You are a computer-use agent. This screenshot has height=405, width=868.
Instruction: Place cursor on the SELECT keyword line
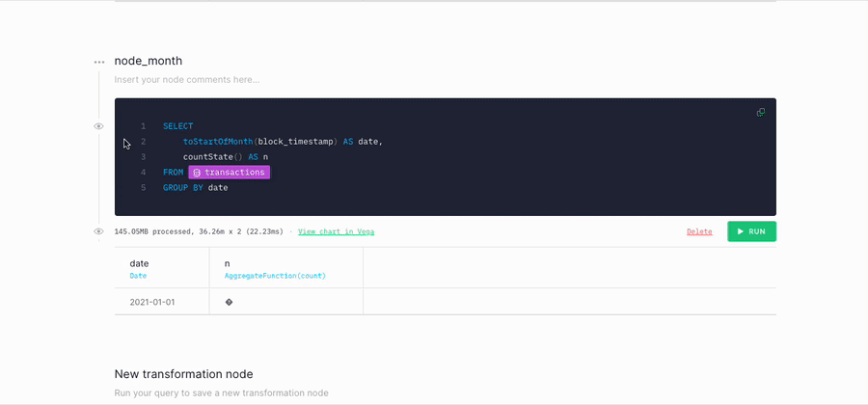[177, 126]
